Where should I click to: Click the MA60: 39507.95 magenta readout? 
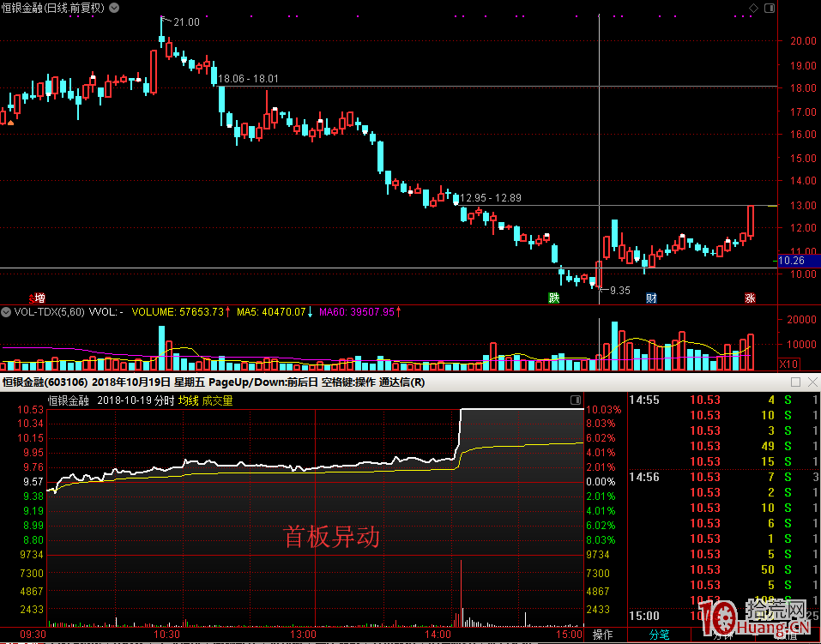coord(359,312)
